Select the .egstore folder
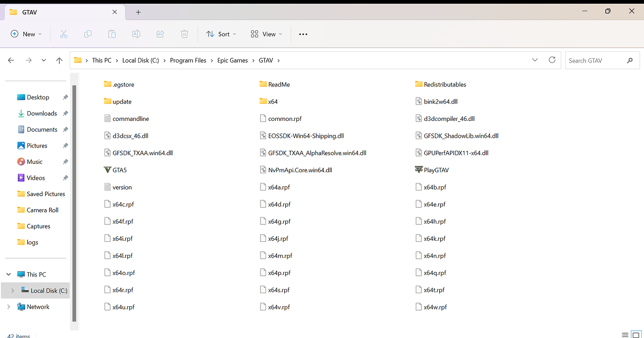 pyautogui.click(x=119, y=84)
